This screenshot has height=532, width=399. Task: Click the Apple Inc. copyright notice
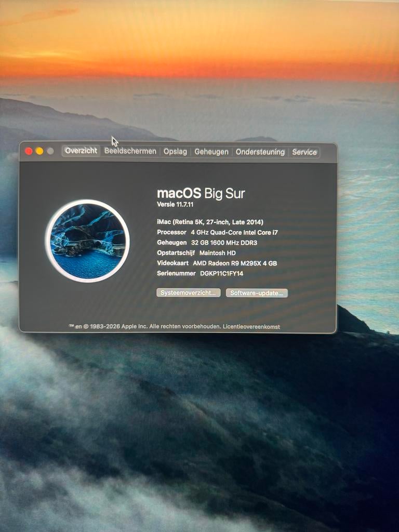(145, 327)
